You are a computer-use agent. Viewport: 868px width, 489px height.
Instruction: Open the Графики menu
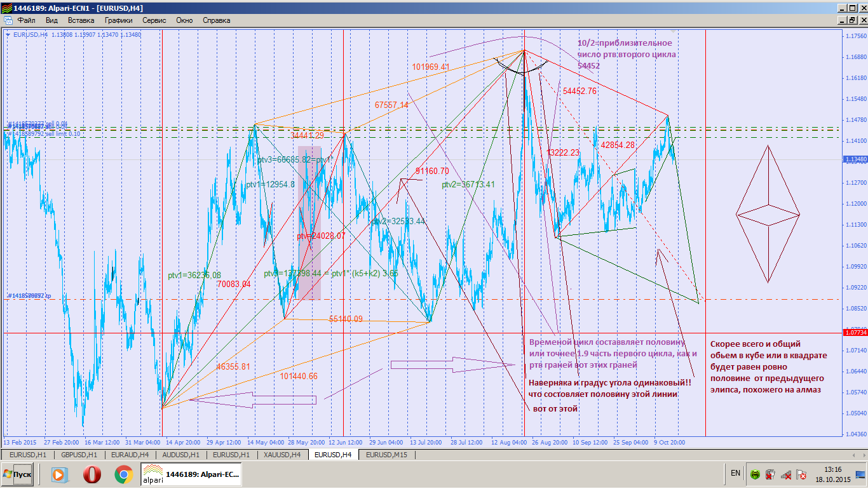pyautogui.click(x=119, y=20)
